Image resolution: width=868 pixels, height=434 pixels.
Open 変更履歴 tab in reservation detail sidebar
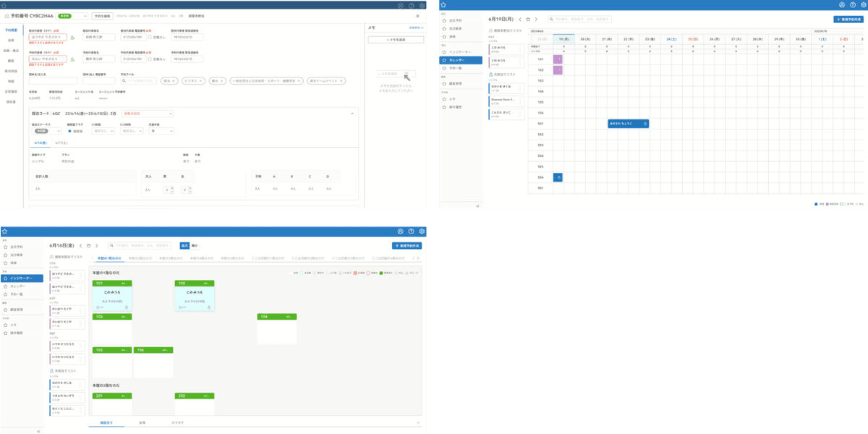pos(11,92)
